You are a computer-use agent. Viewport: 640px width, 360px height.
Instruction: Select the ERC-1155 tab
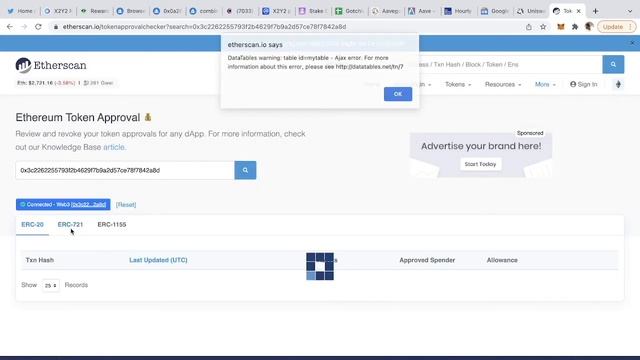point(112,224)
